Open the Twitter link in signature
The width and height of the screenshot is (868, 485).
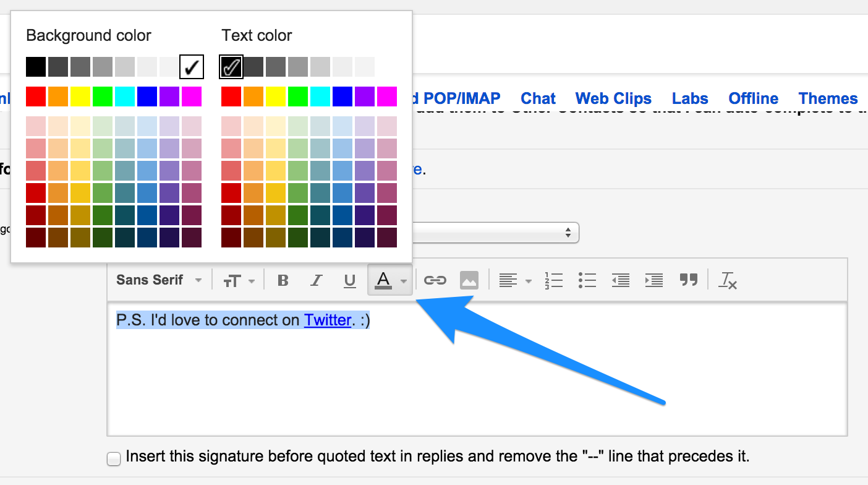click(x=328, y=320)
